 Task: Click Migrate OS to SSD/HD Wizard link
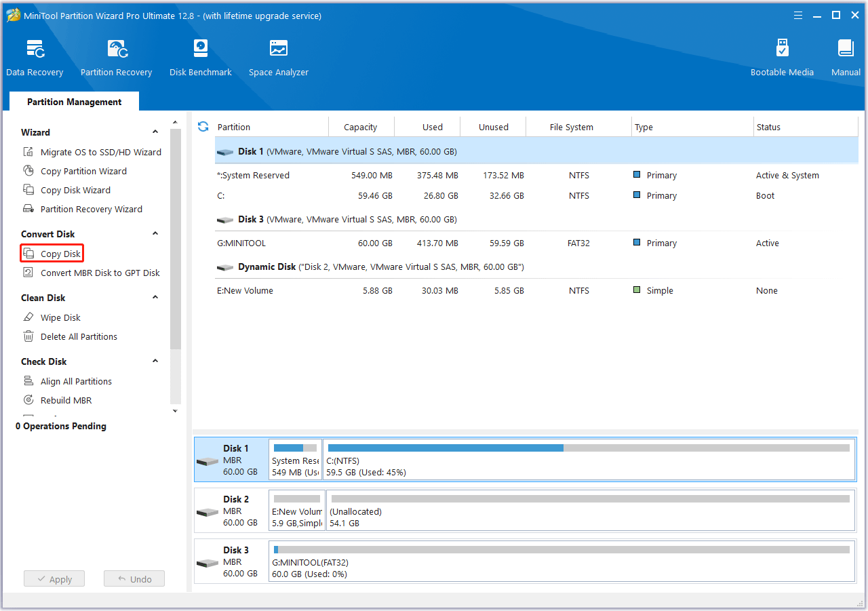pos(101,152)
